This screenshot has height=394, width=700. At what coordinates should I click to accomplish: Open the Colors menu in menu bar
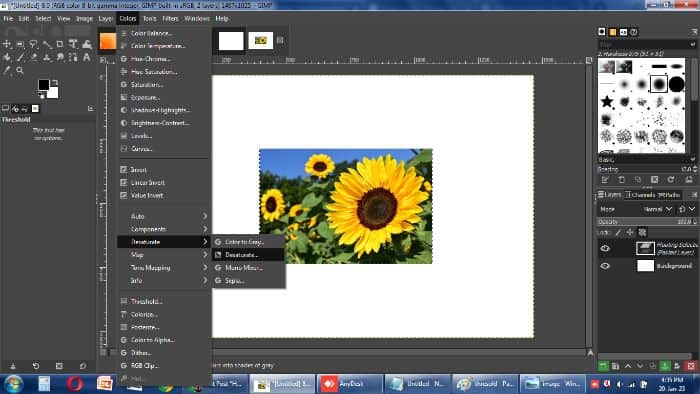127,18
